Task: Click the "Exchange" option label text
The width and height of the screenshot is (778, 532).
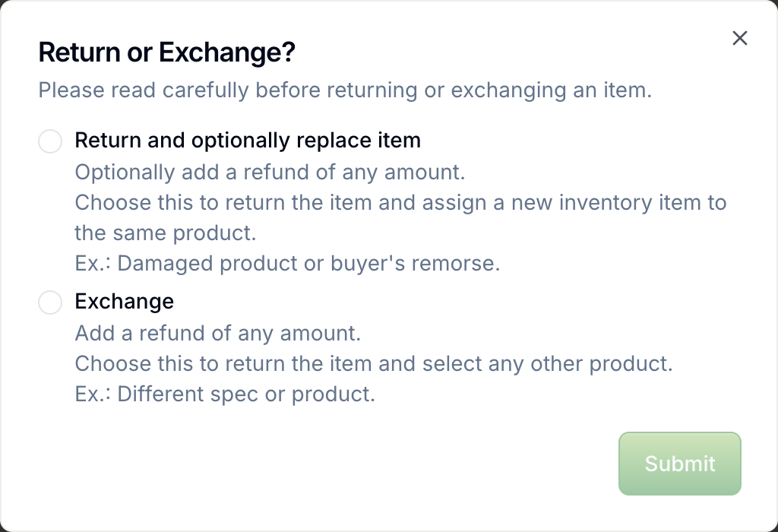Action: 125,301
